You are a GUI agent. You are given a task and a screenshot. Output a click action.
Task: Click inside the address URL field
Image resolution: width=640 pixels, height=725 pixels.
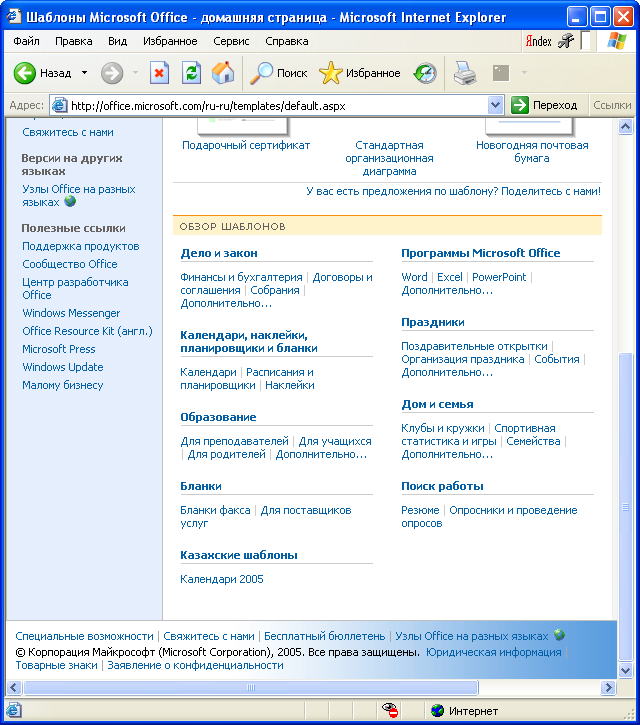(x=277, y=105)
